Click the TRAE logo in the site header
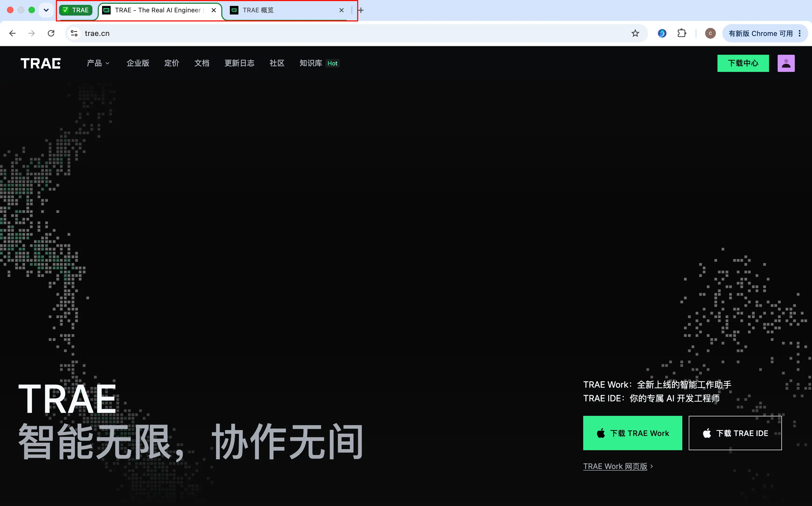 [x=41, y=63]
